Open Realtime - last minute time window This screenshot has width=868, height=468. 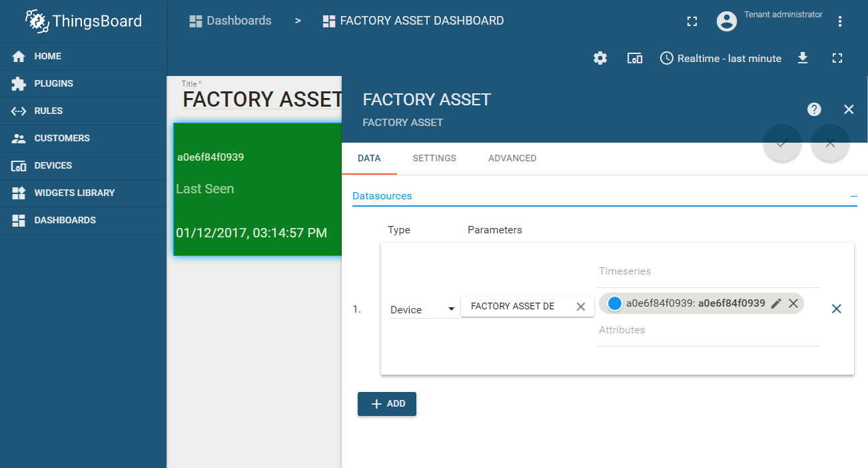pos(721,59)
